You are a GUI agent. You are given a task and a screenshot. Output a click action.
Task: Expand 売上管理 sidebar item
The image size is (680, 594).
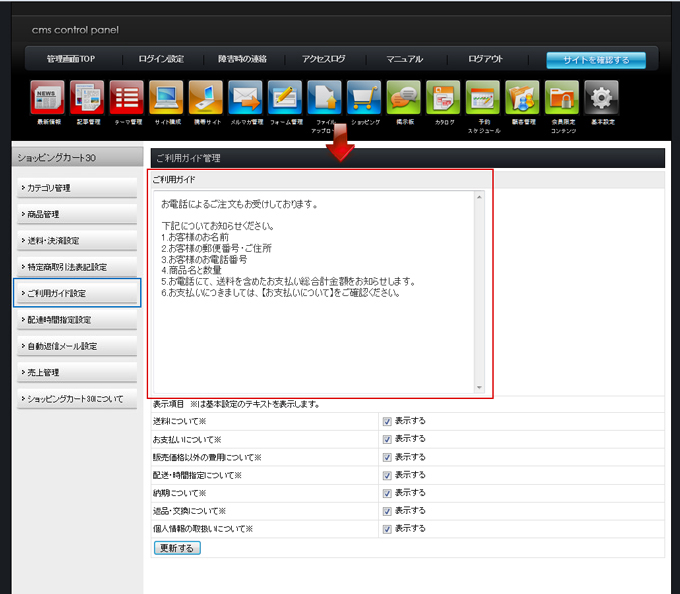click(77, 372)
